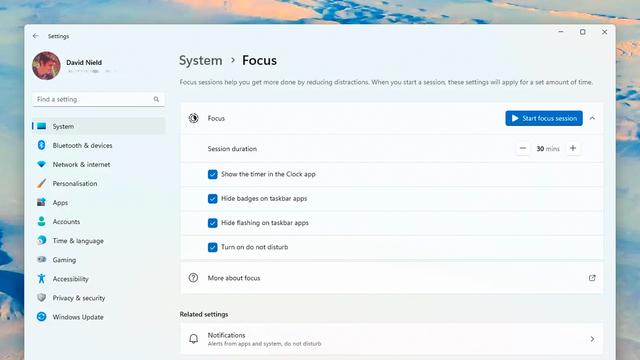The height and width of the screenshot is (360, 640).
Task: Open the More about focus link
Action: click(391, 278)
